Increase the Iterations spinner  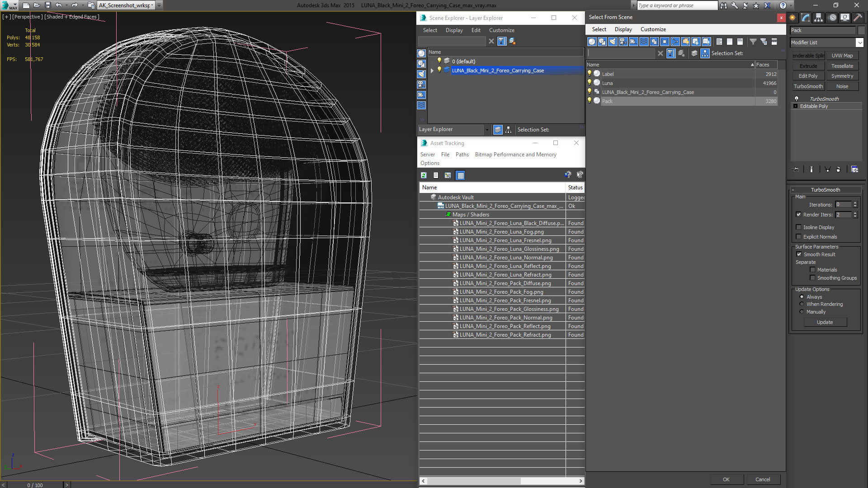point(855,203)
